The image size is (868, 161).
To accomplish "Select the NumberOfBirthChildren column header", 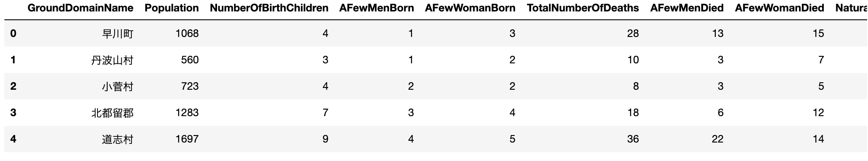I will pyautogui.click(x=269, y=8).
